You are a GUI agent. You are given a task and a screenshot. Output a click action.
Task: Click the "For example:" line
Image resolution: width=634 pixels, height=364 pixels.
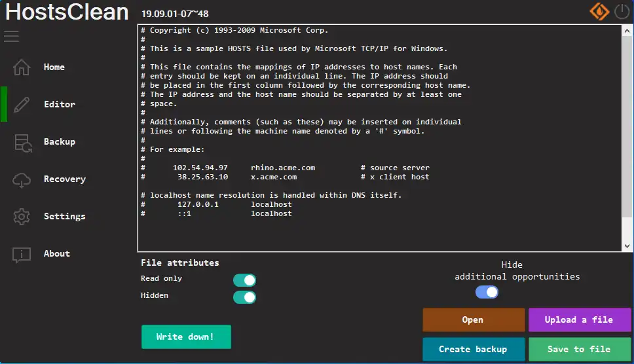tap(173, 149)
